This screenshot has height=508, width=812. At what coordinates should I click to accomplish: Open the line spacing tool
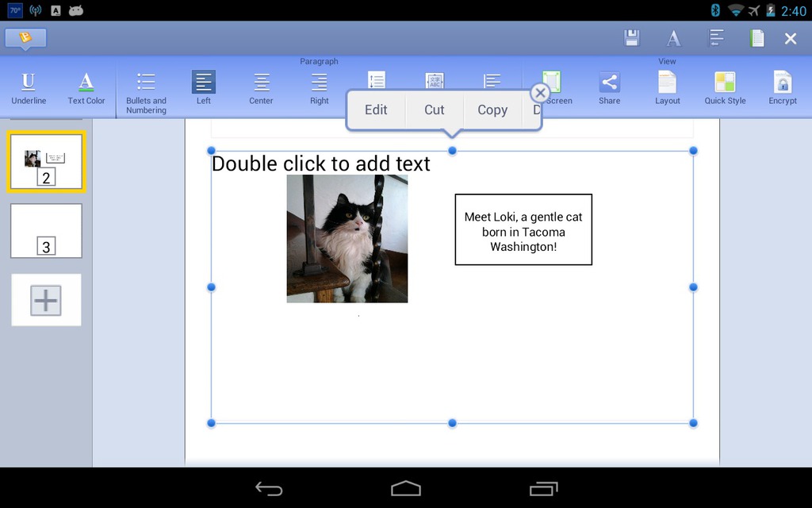(377, 80)
